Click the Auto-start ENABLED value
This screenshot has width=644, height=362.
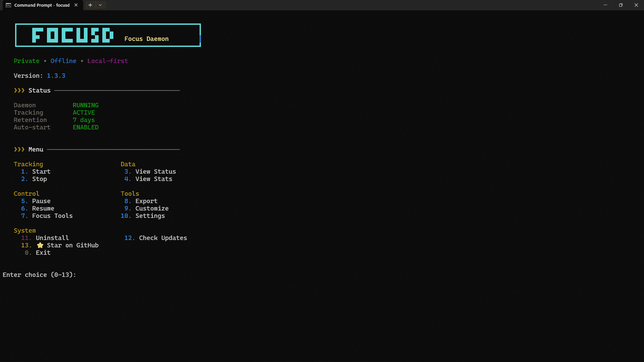tap(86, 127)
